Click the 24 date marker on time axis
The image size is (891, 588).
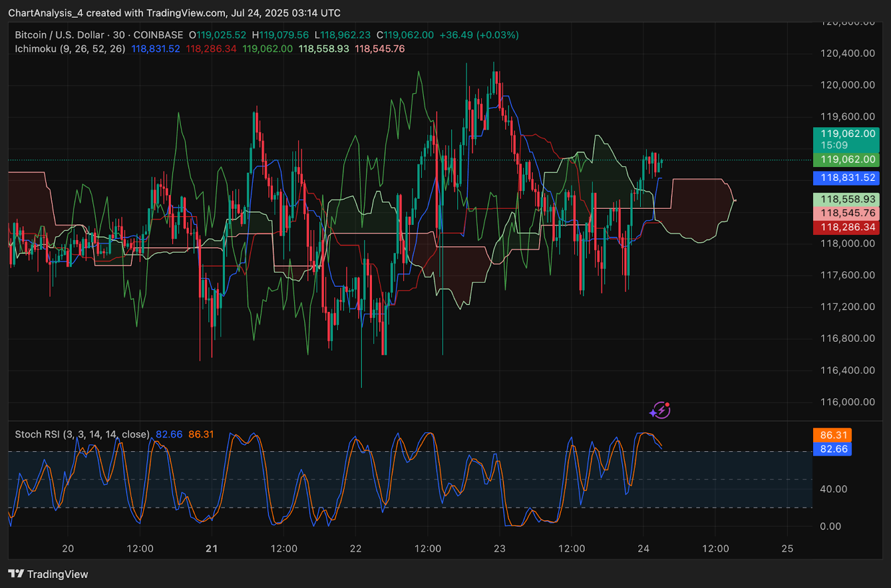pyautogui.click(x=643, y=548)
